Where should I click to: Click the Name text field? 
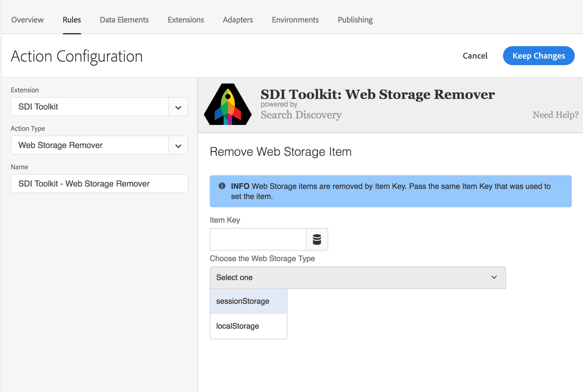coord(99,184)
